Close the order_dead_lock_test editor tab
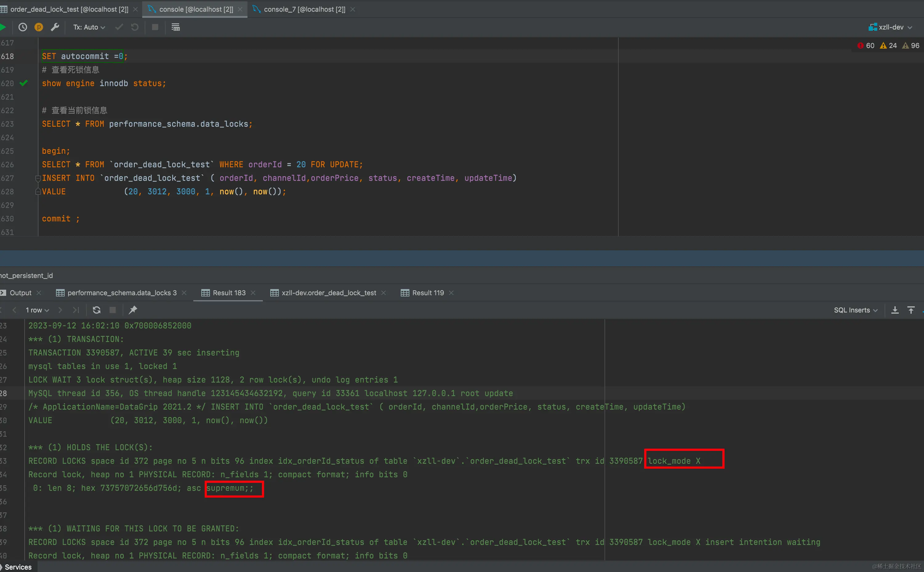 [x=135, y=9]
